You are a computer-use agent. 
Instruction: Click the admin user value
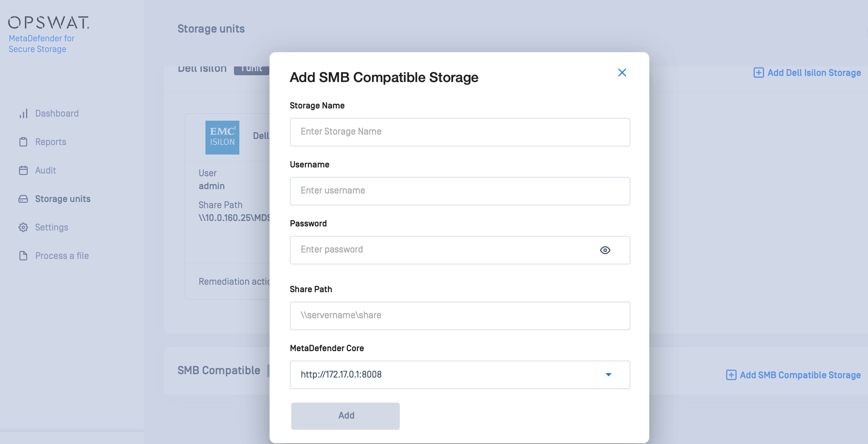coord(212,186)
